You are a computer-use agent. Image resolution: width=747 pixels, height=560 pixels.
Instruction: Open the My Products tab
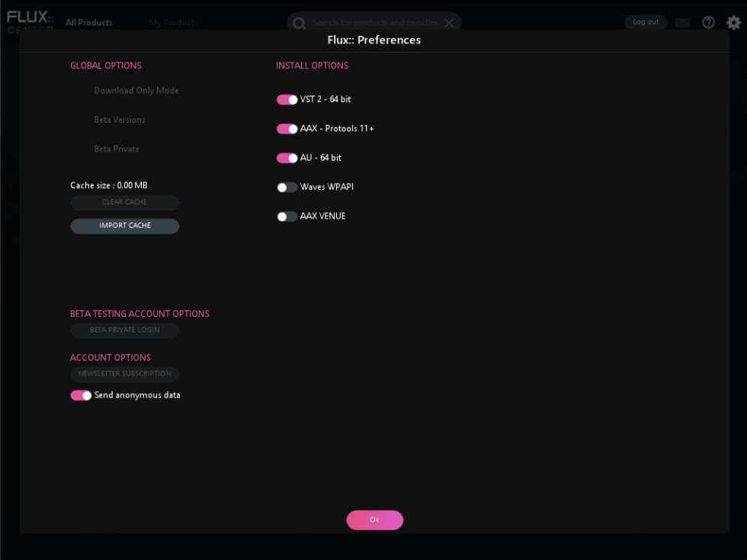click(x=173, y=22)
